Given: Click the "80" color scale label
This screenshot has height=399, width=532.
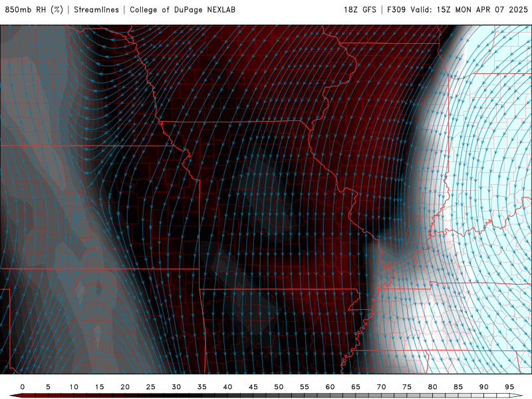Looking at the screenshot, I should click(433, 387).
